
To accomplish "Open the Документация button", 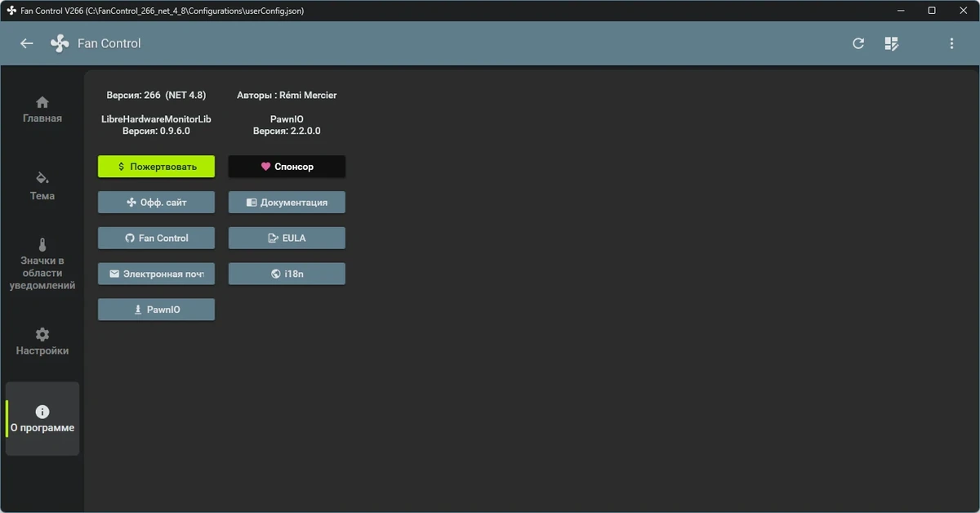I will point(287,203).
